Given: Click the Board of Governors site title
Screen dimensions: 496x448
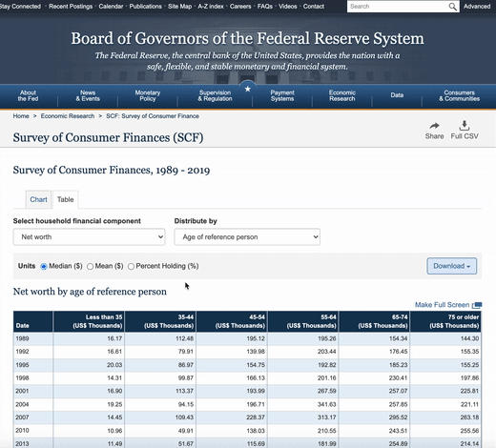Looking at the screenshot, I should pos(247,38).
